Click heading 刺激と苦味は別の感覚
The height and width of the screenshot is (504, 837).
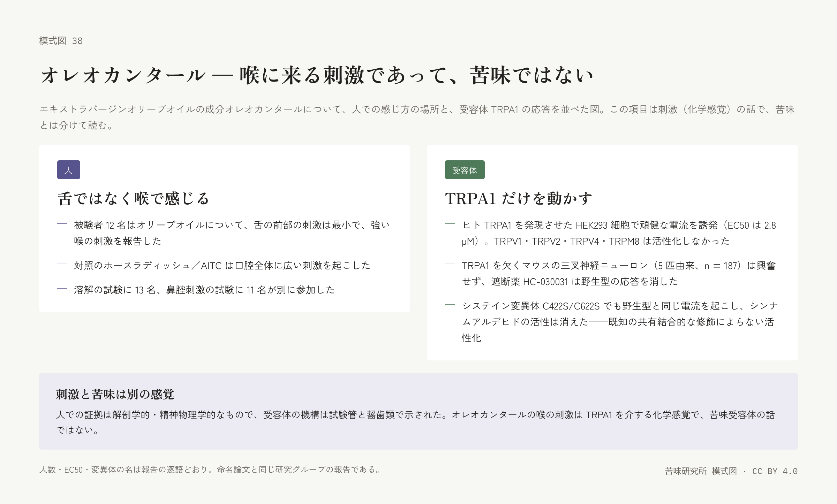pyautogui.click(x=115, y=394)
